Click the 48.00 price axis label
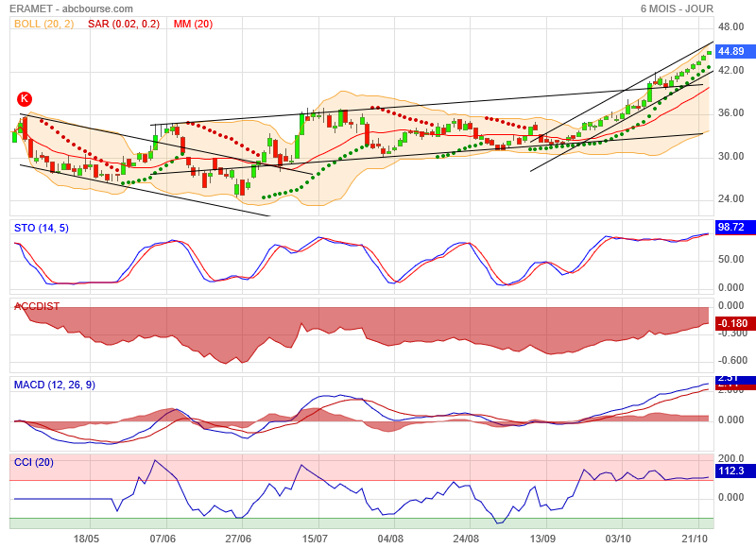This screenshot has width=756, height=548. 730,27
